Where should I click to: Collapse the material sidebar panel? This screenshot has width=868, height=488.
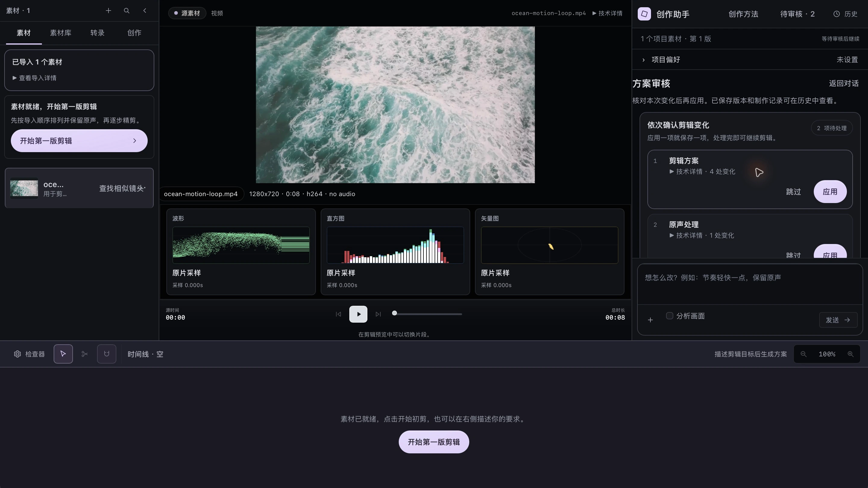[145, 11]
